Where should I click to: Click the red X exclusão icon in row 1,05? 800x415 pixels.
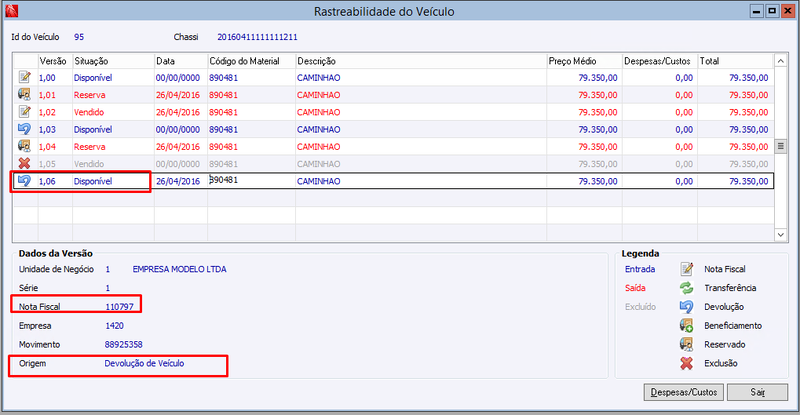click(24, 163)
